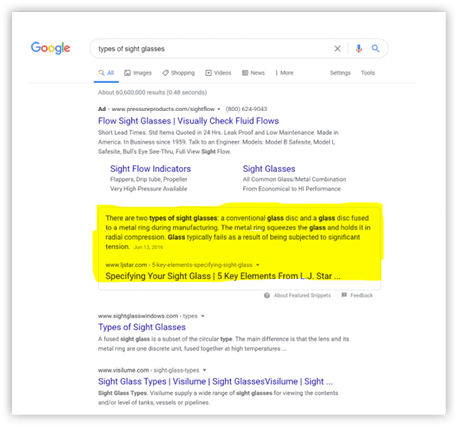Image resolution: width=458 pixels, height=427 pixels.
Task: Open the 'Types of Sight Glasses' result
Action: (142, 327)
